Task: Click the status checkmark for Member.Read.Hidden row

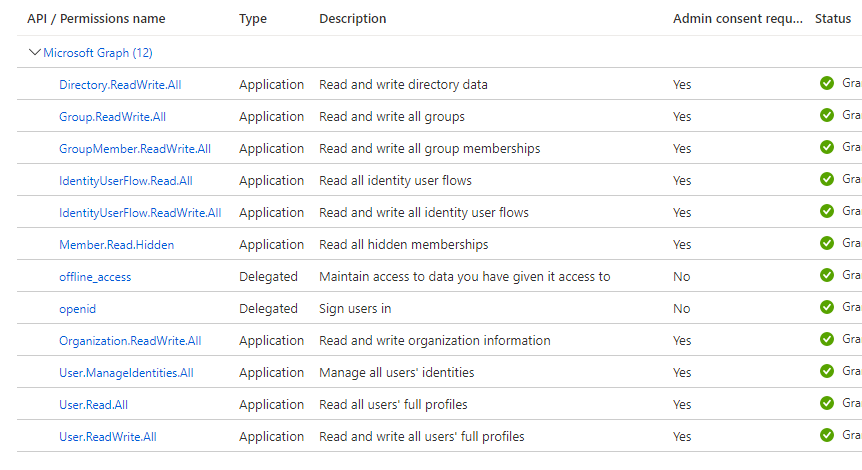Action: click(x=827, y=243)
